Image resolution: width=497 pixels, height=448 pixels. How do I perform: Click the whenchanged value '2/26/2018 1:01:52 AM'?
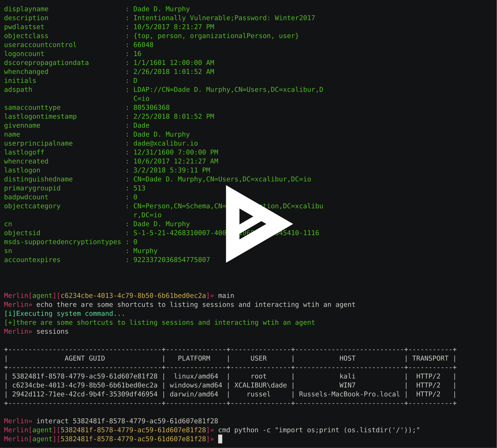[x=174, y=72]
